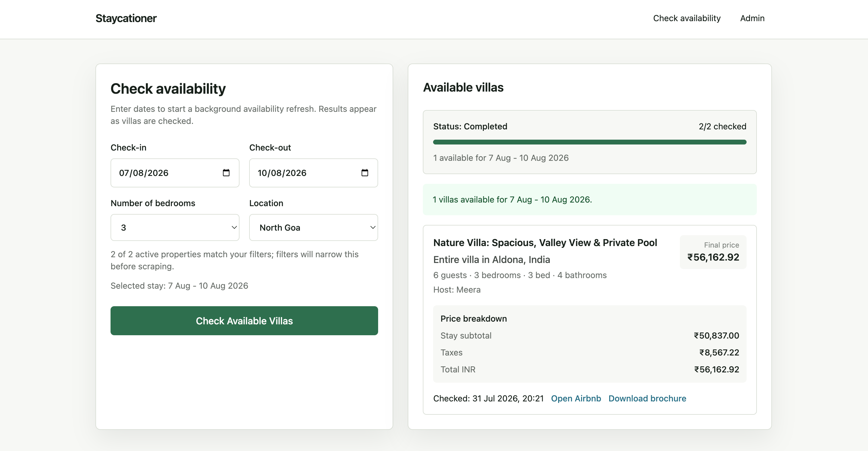Viewport: 868px width, 451px height.
Task: Click the 'Total INR' label
Action: [458, 369]
